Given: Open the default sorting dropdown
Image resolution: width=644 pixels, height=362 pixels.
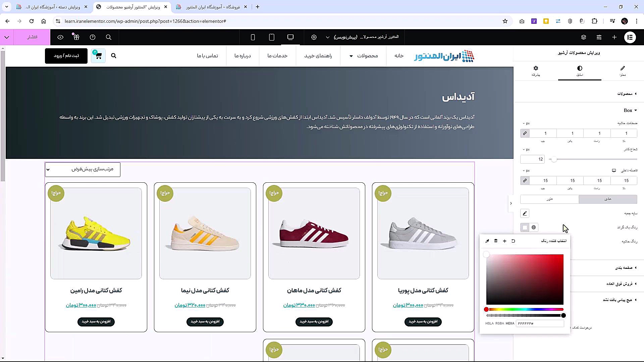Looking at the screenshot, I should pyautogui.click(x=83, y=169).
